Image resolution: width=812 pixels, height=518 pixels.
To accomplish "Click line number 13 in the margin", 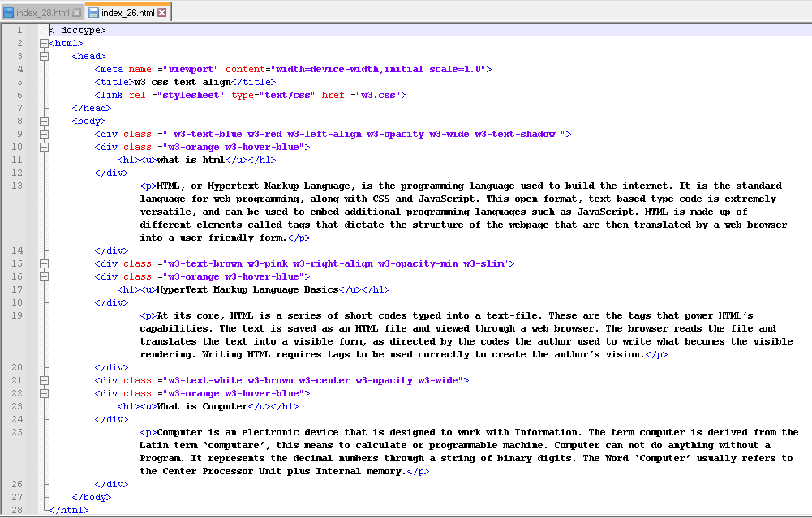I will pyautogui.click(x=18, y=186).
